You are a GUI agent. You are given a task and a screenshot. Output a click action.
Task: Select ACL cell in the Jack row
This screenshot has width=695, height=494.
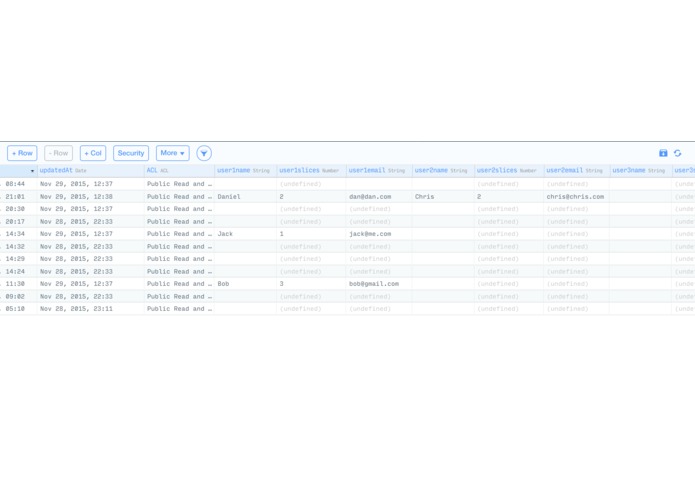coord(180,234)
